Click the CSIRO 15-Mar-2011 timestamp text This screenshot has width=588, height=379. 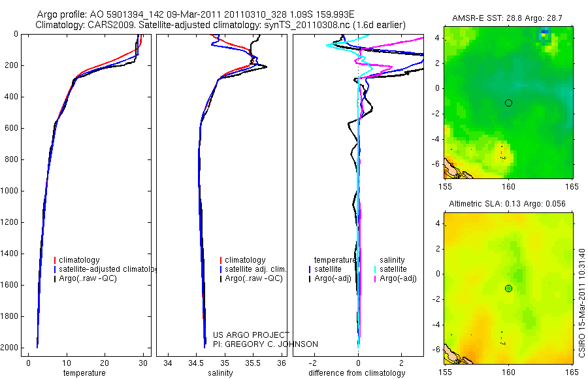(x=581, y=303)
